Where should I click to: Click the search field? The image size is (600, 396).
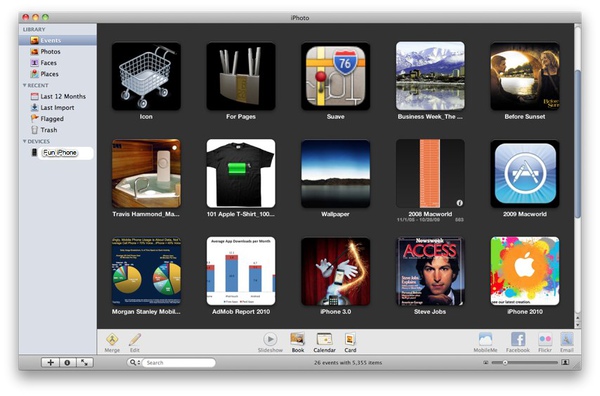tap(178, 362)
